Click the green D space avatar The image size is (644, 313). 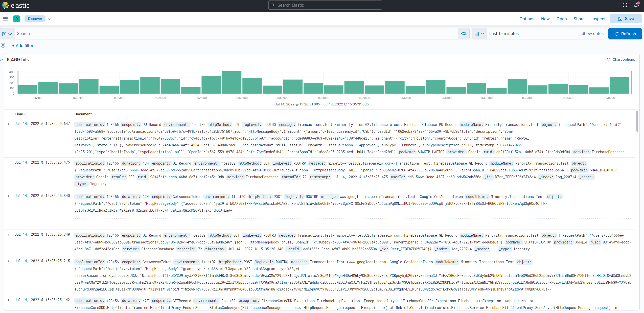point(16,19)
